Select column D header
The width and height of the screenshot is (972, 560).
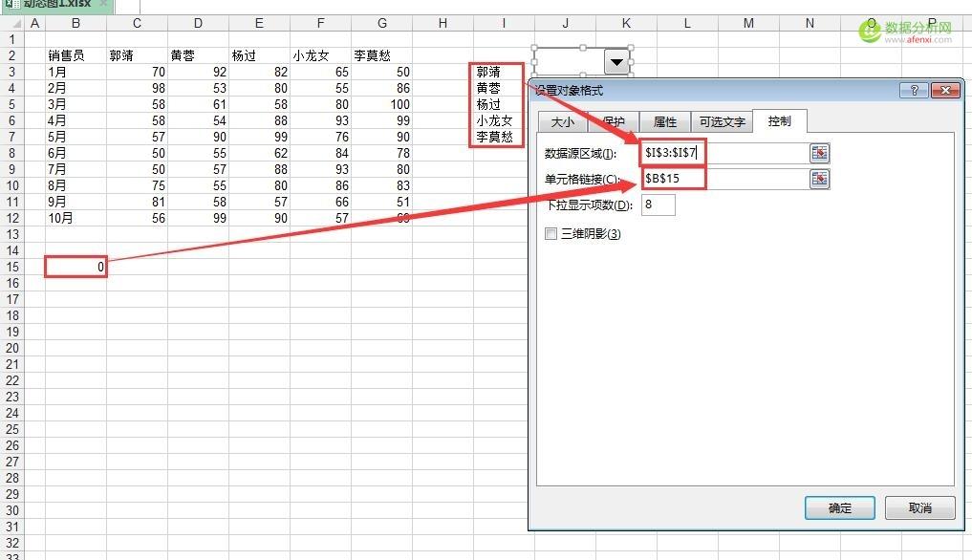click(198, 23)
